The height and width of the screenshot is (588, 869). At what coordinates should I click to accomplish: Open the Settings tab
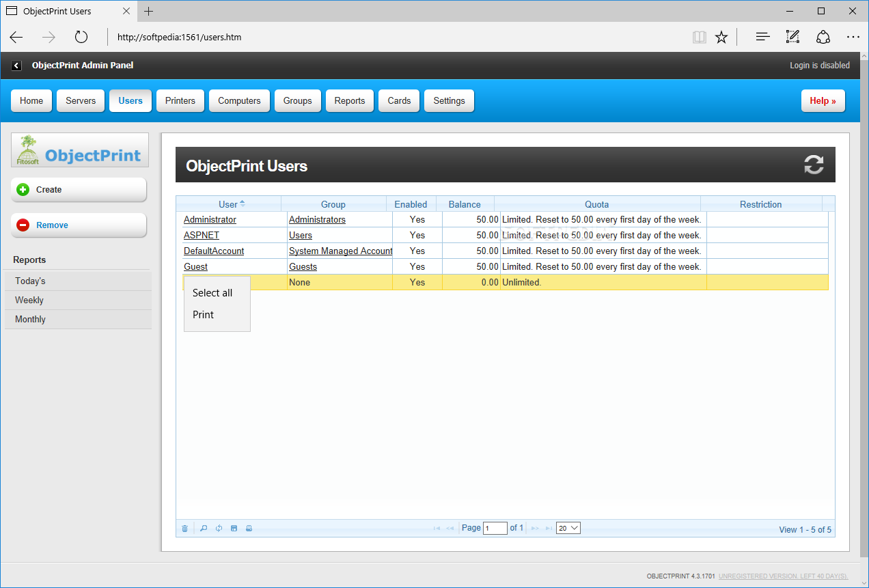(449, 100)
